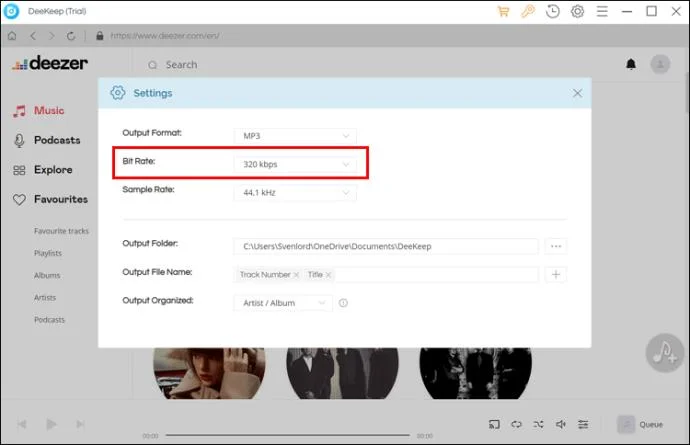The width and height of the screenshot is (690, 445).
Task: Open the history clock icon
Action: point(553,11)
